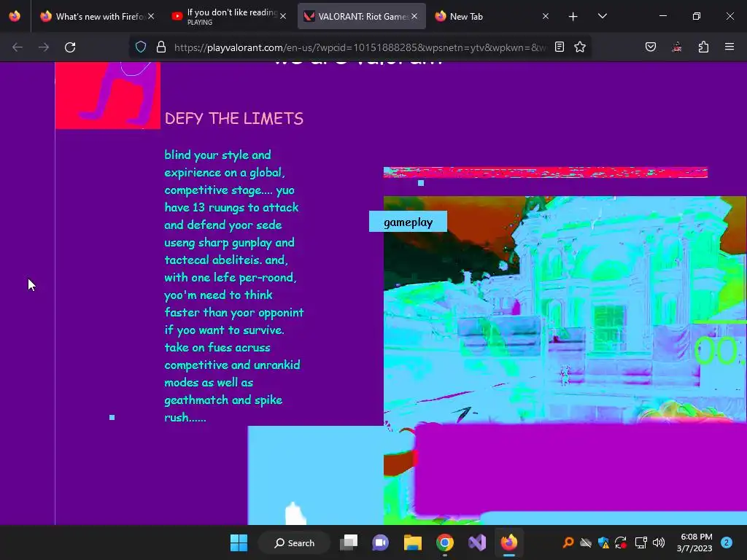Open clock showing 6:08 PM

695,542
